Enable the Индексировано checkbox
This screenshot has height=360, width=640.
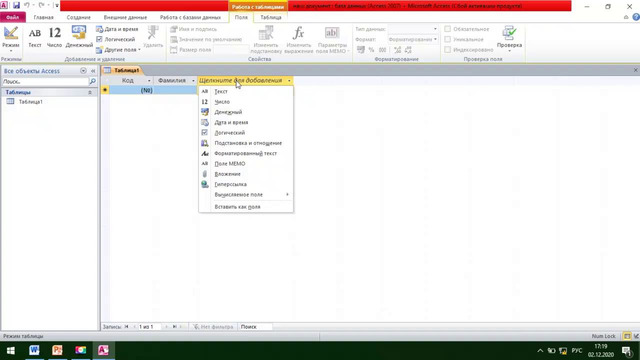(448, 49)
